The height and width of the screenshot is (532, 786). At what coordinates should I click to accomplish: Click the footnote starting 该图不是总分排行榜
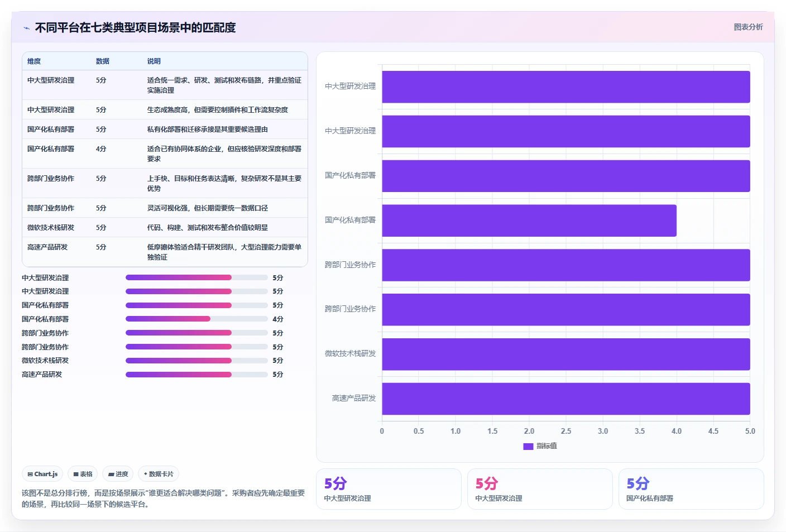[x=163, y=499]
